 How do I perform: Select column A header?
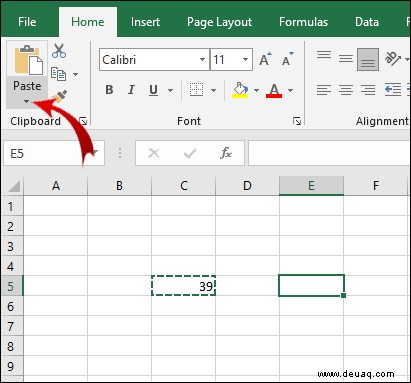click(x=56, y=186)
